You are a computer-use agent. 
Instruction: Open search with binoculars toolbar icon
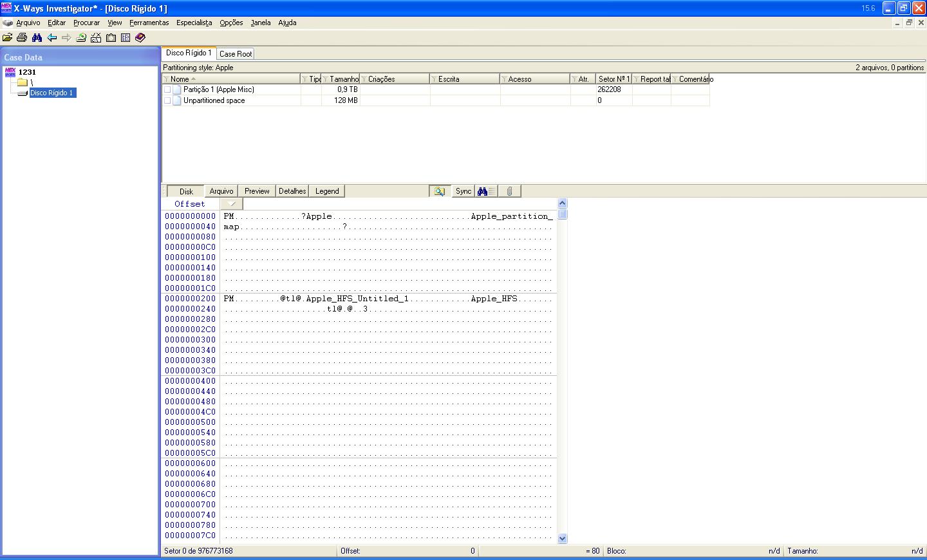37,38
